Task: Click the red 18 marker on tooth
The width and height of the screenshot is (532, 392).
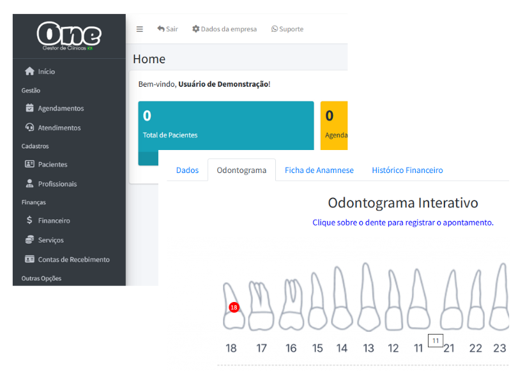Action: [234, 307]
